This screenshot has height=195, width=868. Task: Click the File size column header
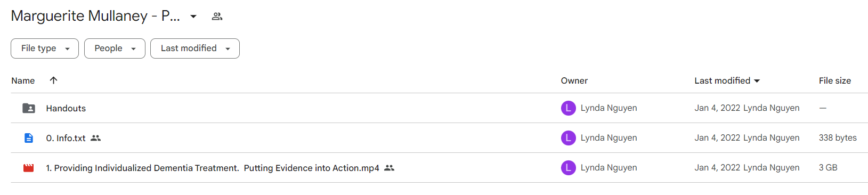point(835,80)
